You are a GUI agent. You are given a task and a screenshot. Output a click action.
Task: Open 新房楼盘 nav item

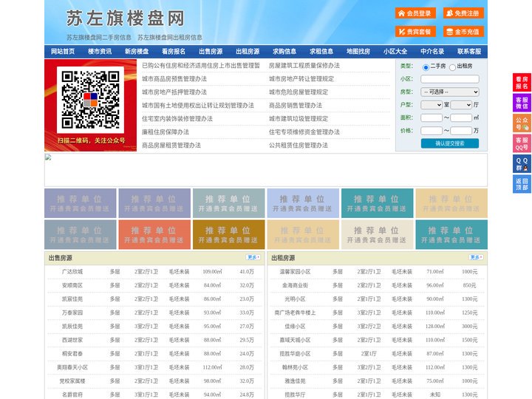(137, 52)
